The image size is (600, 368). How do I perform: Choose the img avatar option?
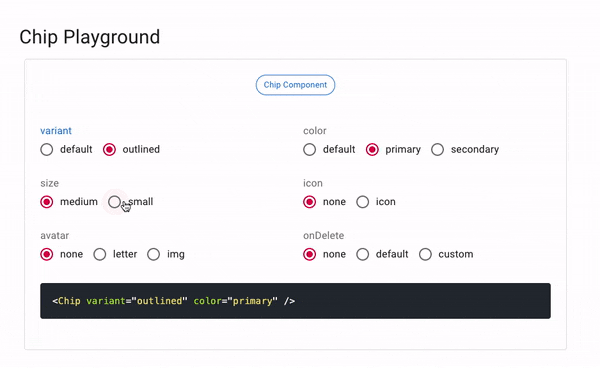tap(153, 254)
